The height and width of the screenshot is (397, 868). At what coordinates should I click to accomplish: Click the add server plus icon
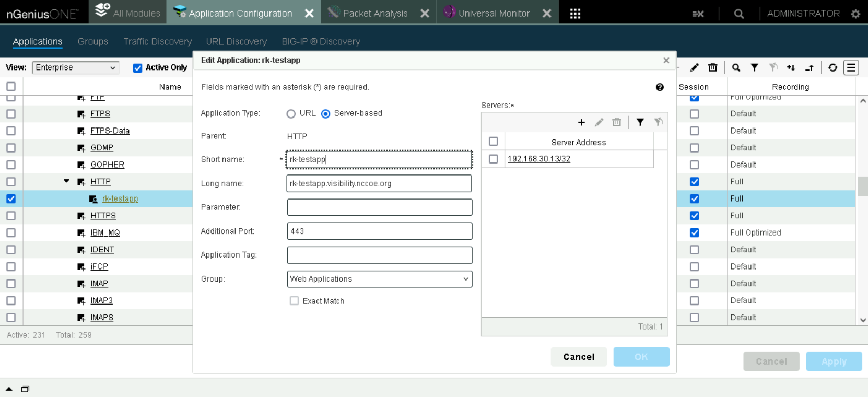pyautogui.click(x=581, y=122)
